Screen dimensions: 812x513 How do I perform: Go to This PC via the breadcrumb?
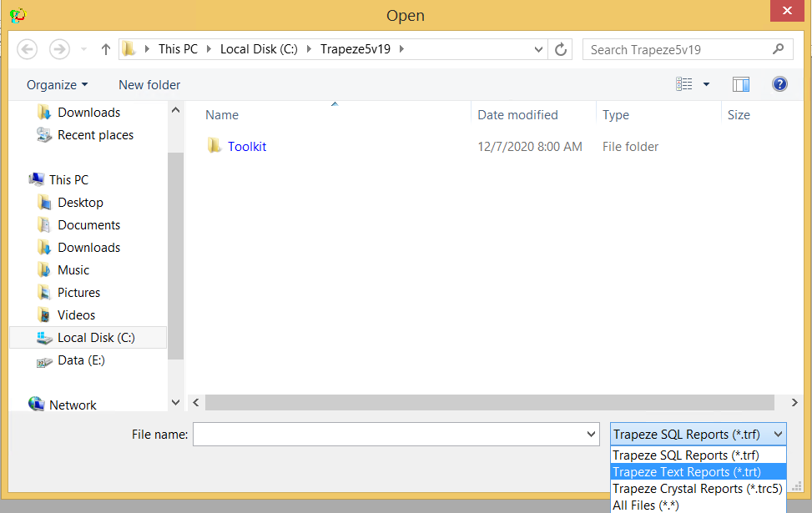pos(178,49)
